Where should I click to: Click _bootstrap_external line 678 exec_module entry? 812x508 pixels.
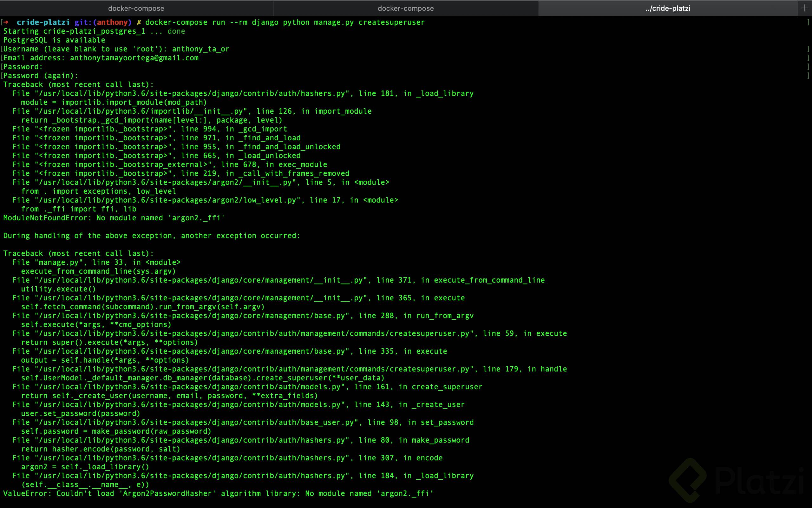(169, 165)
